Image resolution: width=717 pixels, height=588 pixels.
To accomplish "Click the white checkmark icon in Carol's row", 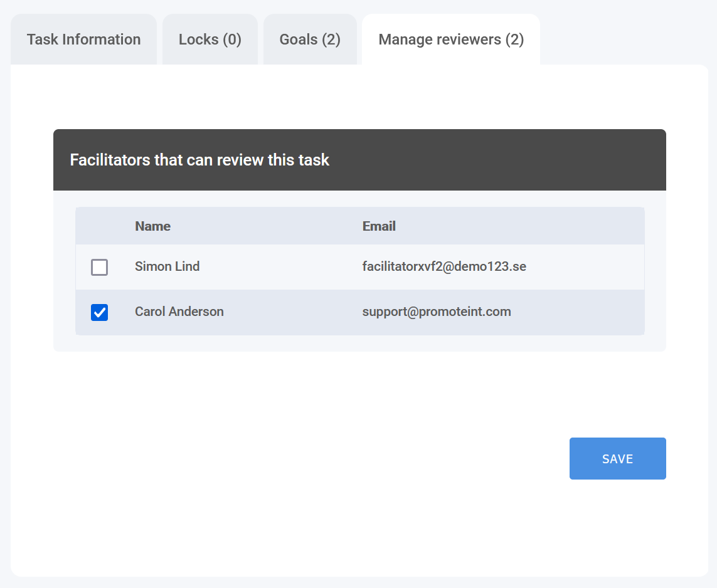I will click(x=99, y=312).
